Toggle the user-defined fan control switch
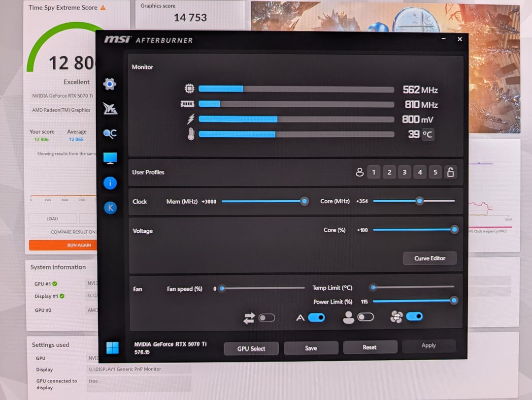 pyautogui.click(x=366, y=317)
